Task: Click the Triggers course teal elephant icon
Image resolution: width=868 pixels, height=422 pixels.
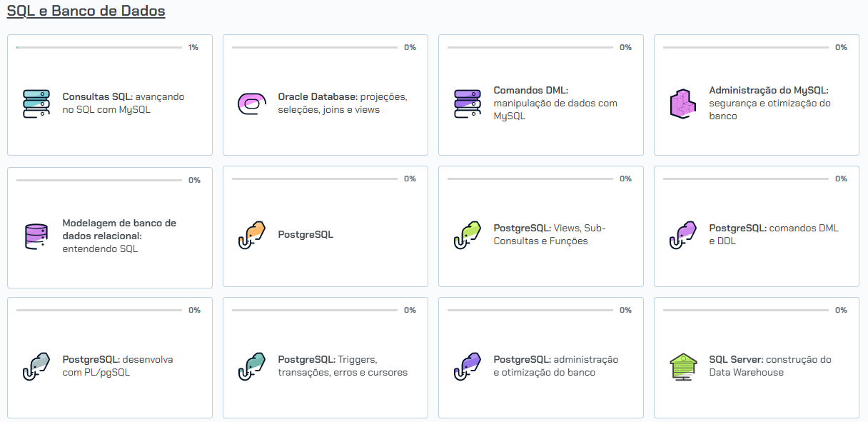Action: click(x=251, y=366)
